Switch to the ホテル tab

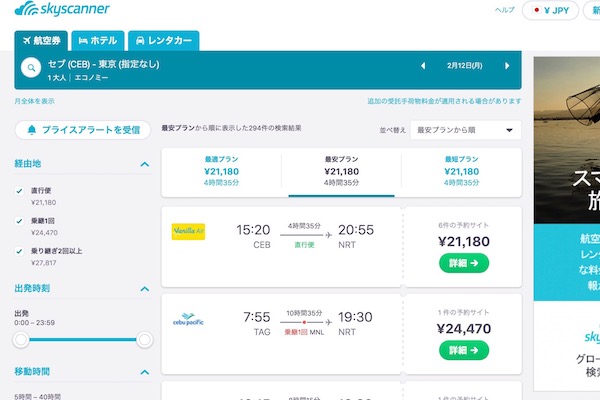(98, 41)
